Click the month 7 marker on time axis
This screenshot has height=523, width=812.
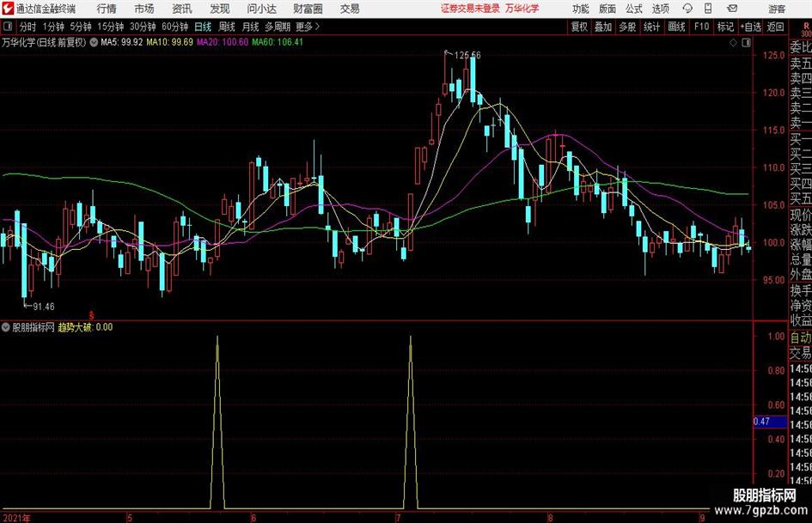(x=398, y=518)
